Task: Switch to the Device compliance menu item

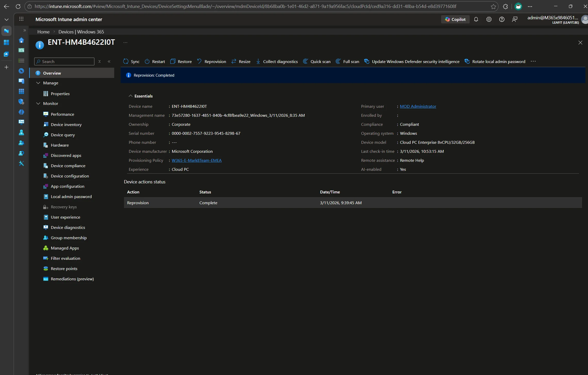Action: click(x=68, y=166)
